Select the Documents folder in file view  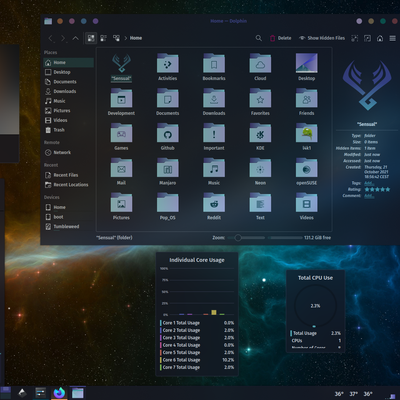click(168, 98)
